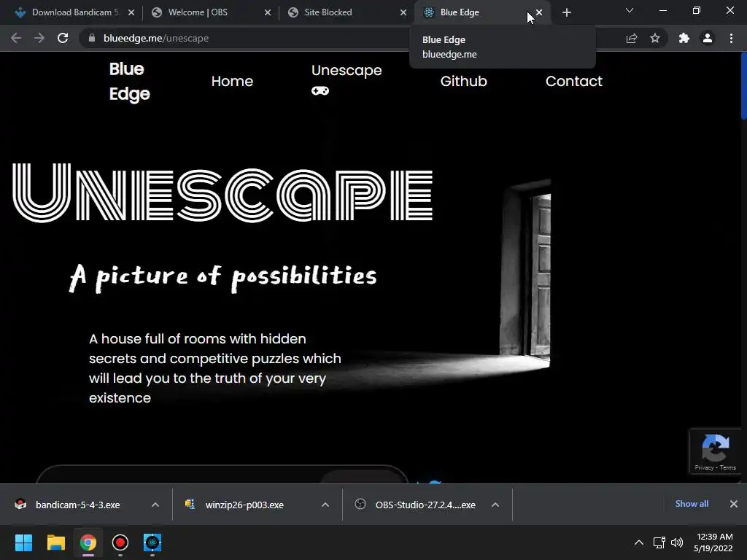Close the downloads bar
The width and height of the screenshot is (747, 560).
tap(734, 504)
